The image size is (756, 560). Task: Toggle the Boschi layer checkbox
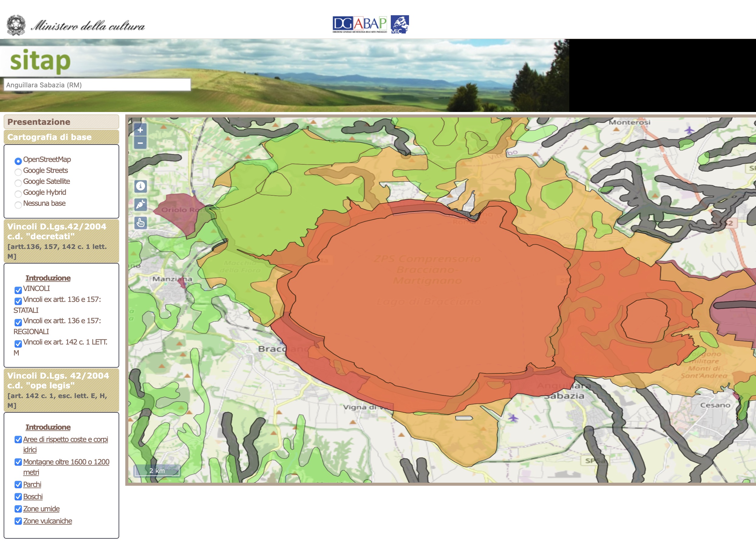click(x=18, y=497)
